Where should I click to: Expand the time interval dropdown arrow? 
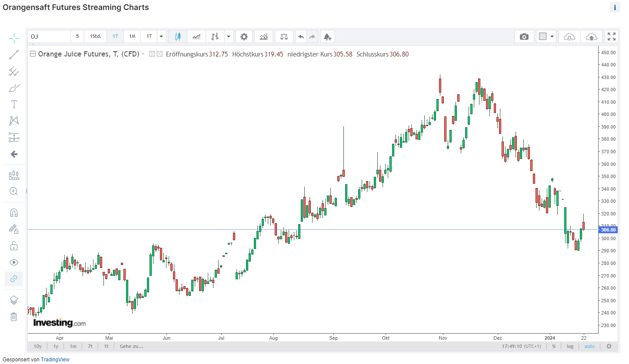pos(162,36)
